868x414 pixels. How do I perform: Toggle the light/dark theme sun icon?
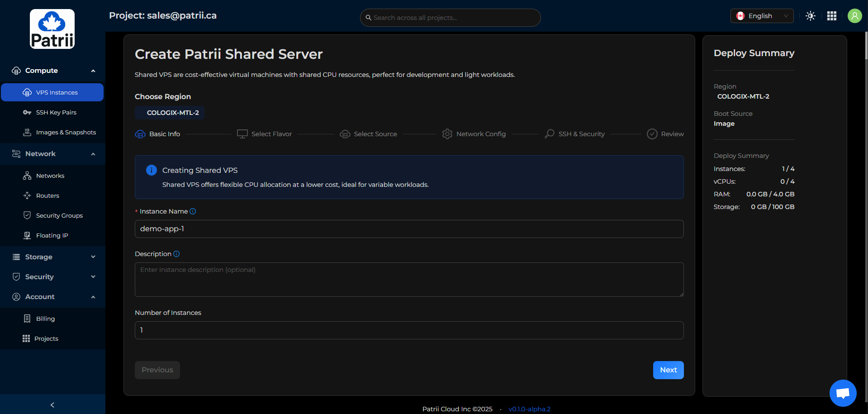[x=810, y=16]
